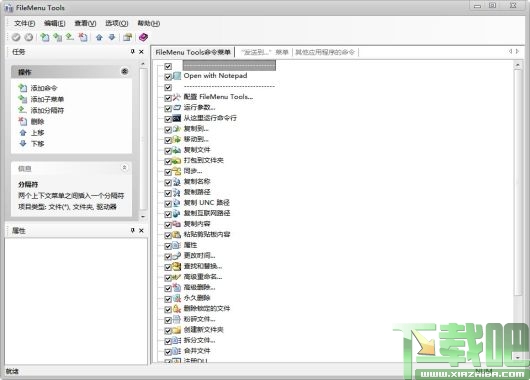This screenshot has height=380, width=530.
Task: Click the 删除 link in the 操作 section
Action: (38, 122)
